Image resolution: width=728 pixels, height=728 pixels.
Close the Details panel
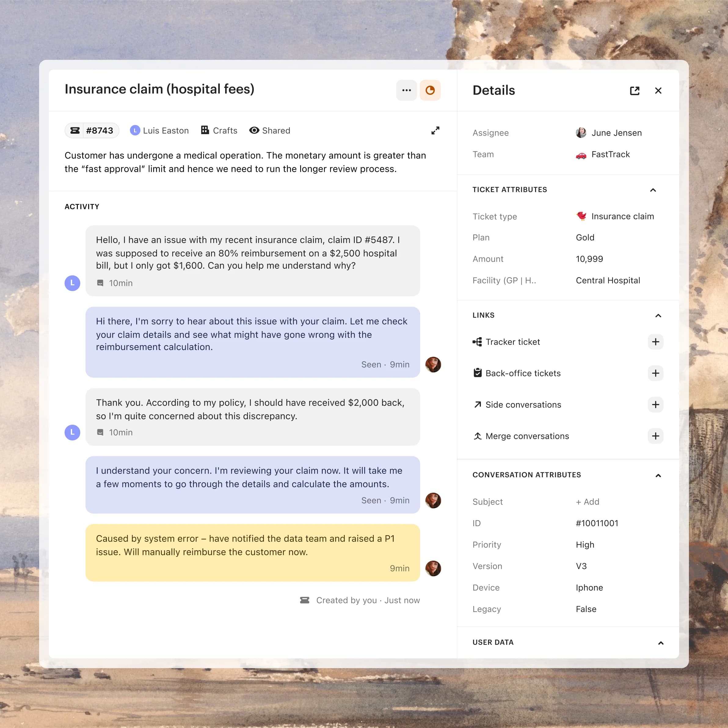[x=658, y=90]
